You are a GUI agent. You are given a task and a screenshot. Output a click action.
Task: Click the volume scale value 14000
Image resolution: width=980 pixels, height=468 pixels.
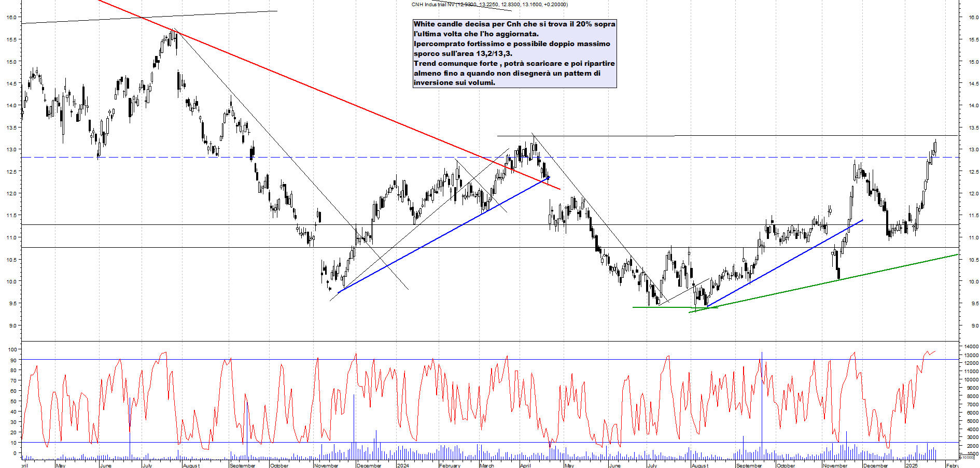coord(972,346)
